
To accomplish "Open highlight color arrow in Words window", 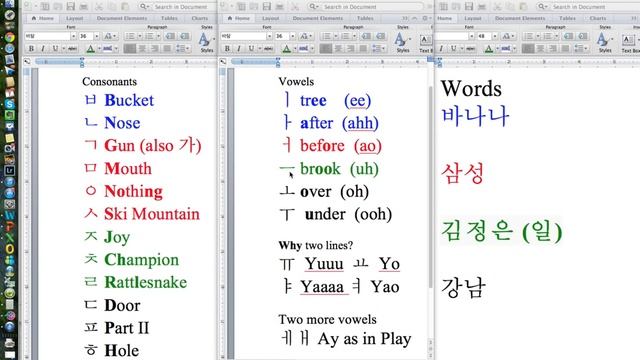I will 515,49.
